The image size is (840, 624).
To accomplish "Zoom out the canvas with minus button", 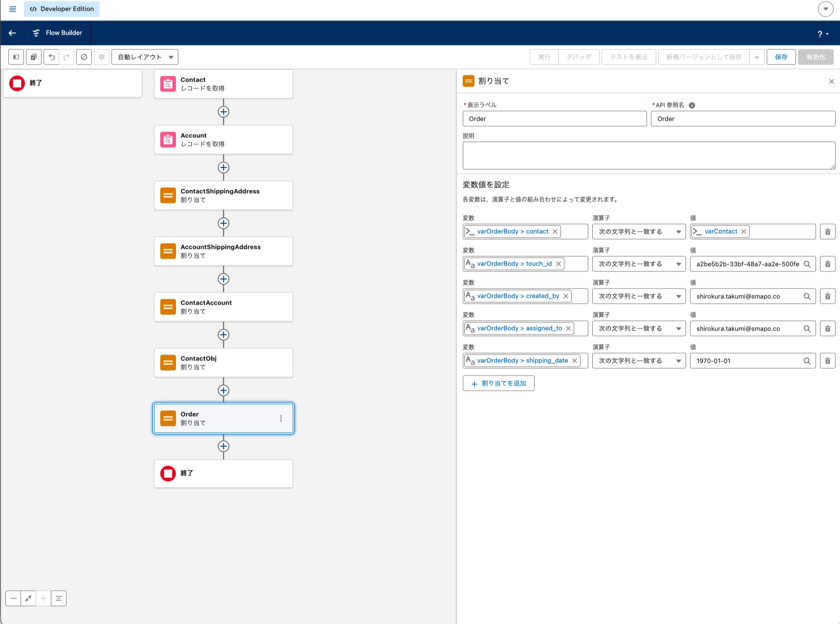I will [14, 598].
